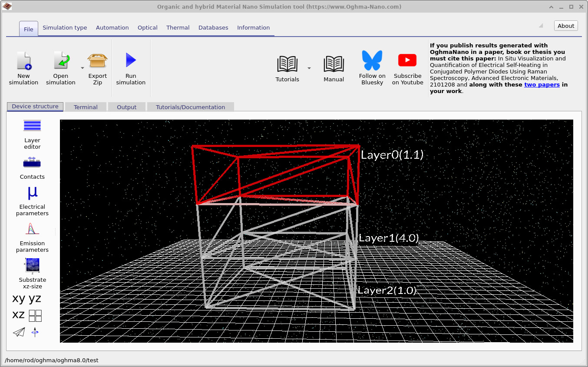Expand the Tutorials dropdown arrow

[x=309, y=68]
